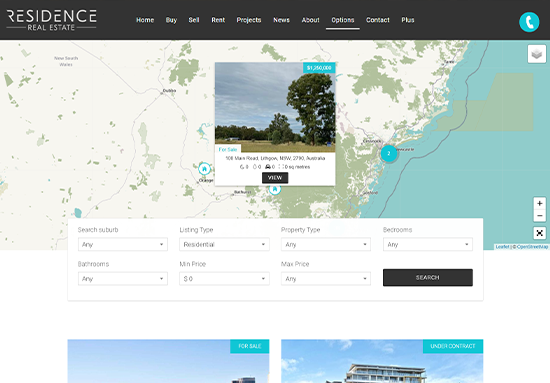Zoom in on the map
Screen dimensions: 550x383
tap(539, 203)
